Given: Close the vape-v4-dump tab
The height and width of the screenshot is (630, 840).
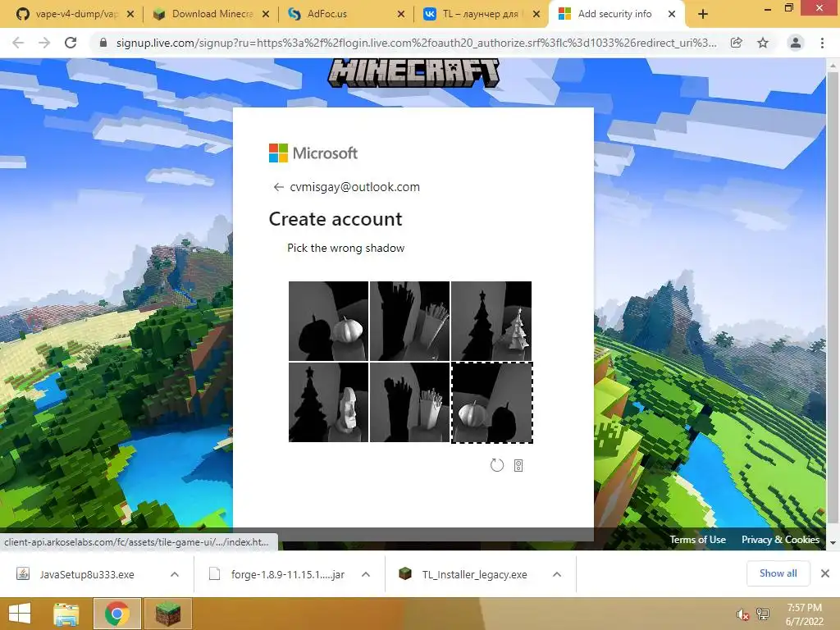Looking at the screenshot, I should [x=130, y=15].
